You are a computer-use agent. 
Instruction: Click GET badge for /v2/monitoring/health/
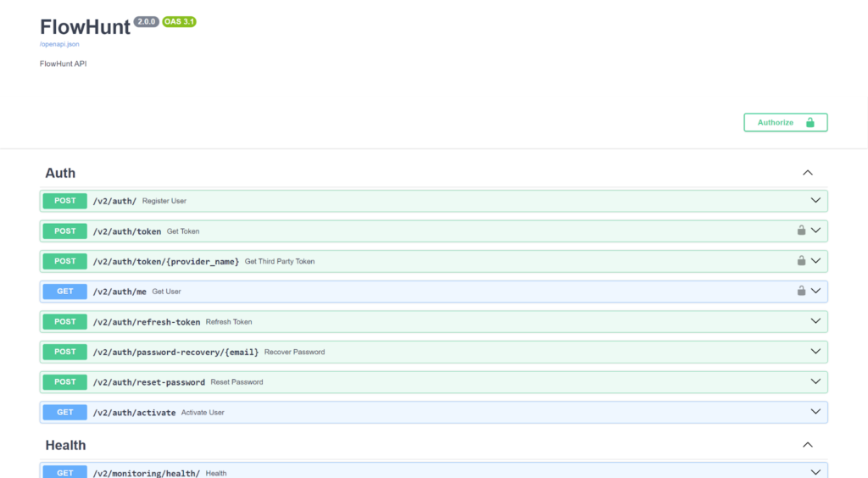pos(64,472)
